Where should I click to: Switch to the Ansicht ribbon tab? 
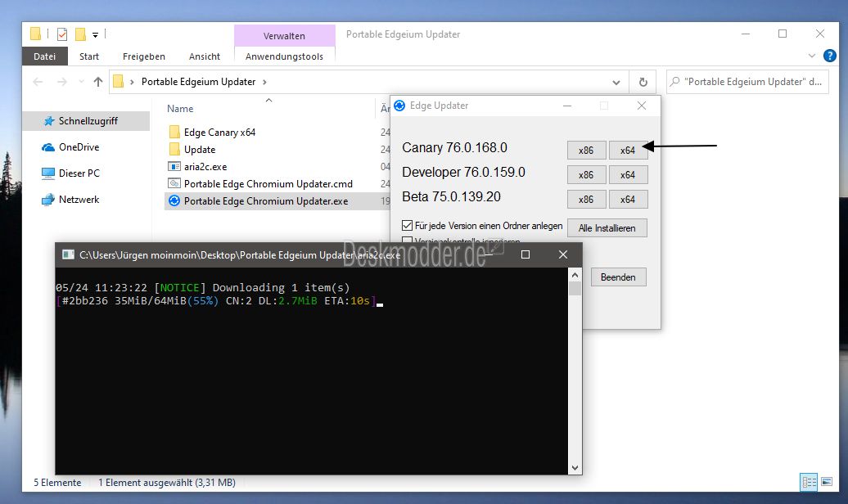205,56
